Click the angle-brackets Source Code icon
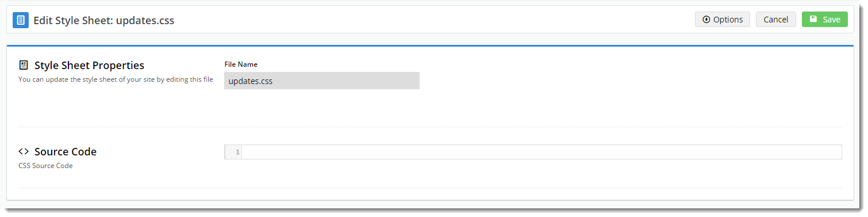 24,152
